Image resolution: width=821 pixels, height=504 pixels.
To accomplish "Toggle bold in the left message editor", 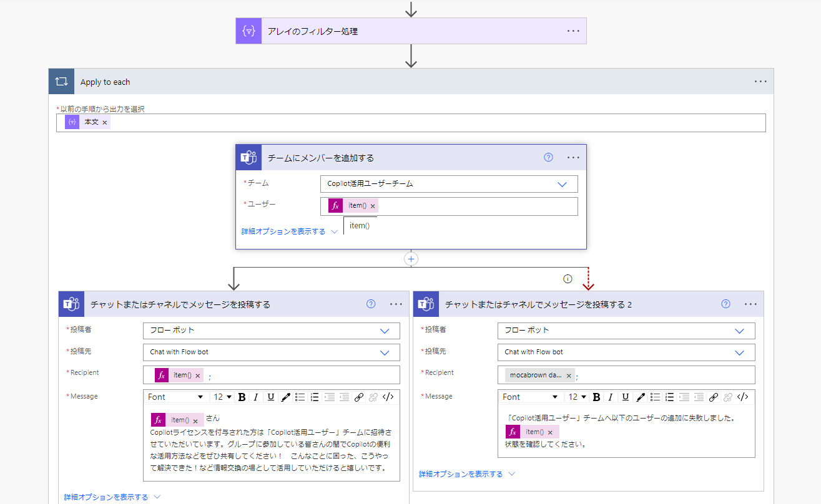I will tap(242, 397).
